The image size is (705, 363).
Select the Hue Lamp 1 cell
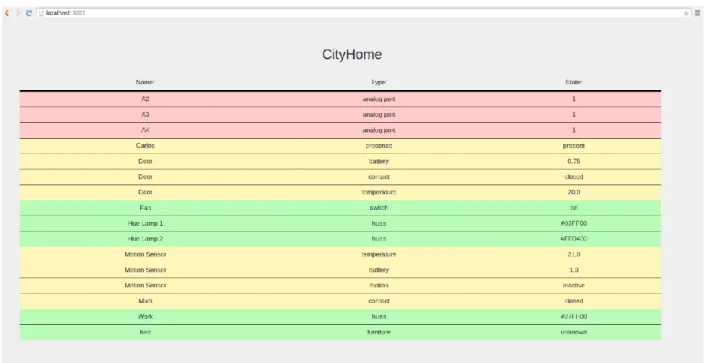pyautogui.click(x=145, y=224)
